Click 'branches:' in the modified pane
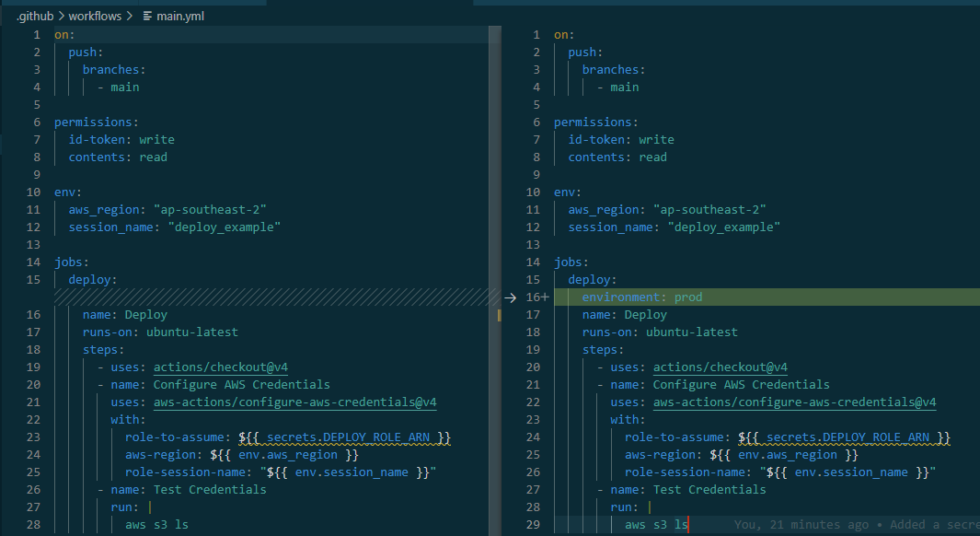Image resolution: width=980 pixels, height=536 pixels. coord(613,69)
